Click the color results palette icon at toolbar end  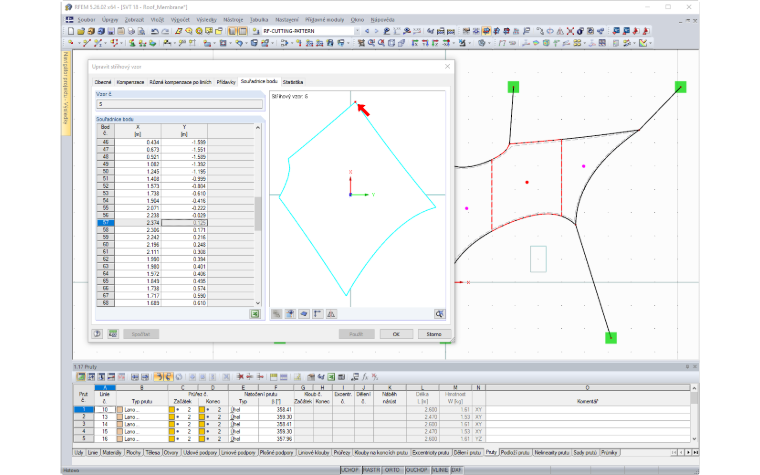click(x=643, y=43)
